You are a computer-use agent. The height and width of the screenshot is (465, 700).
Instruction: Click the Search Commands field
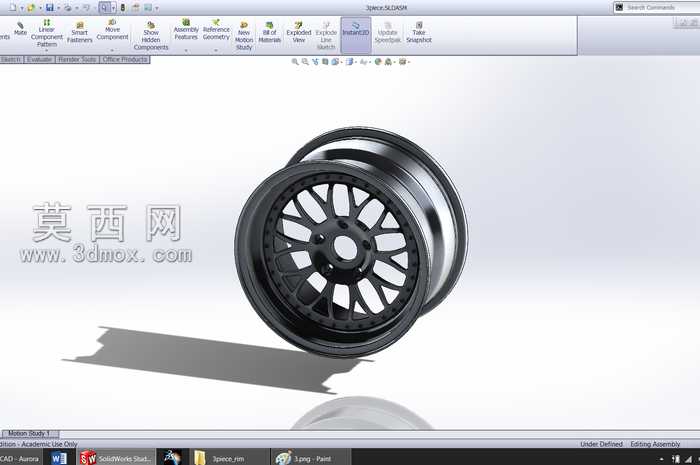click(x=657, y=7)
